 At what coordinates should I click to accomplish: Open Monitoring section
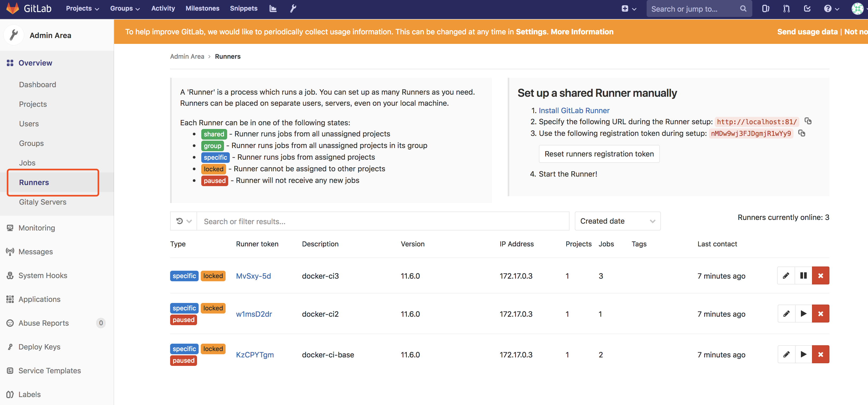pyautogui.click(x=36, y=228)
